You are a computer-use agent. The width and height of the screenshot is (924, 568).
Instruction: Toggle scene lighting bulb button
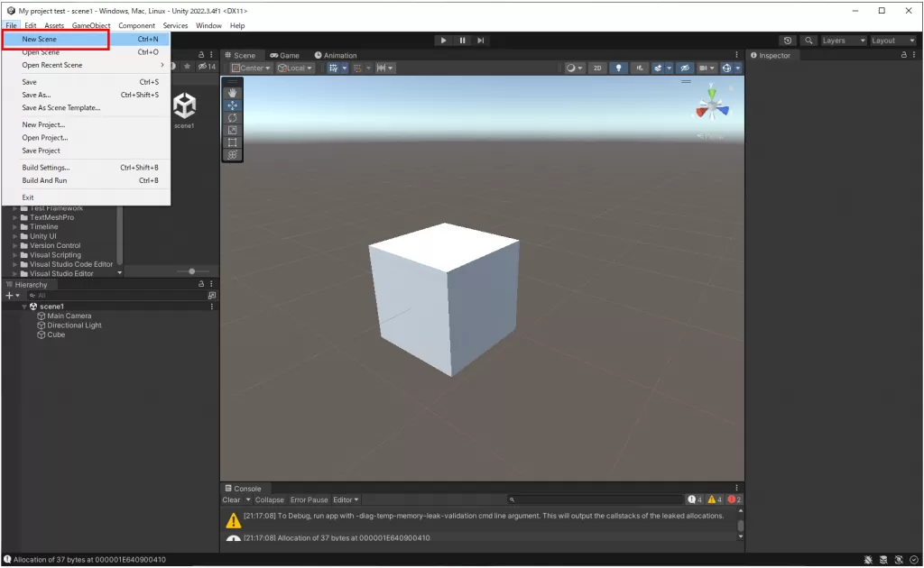coord(618,68)
